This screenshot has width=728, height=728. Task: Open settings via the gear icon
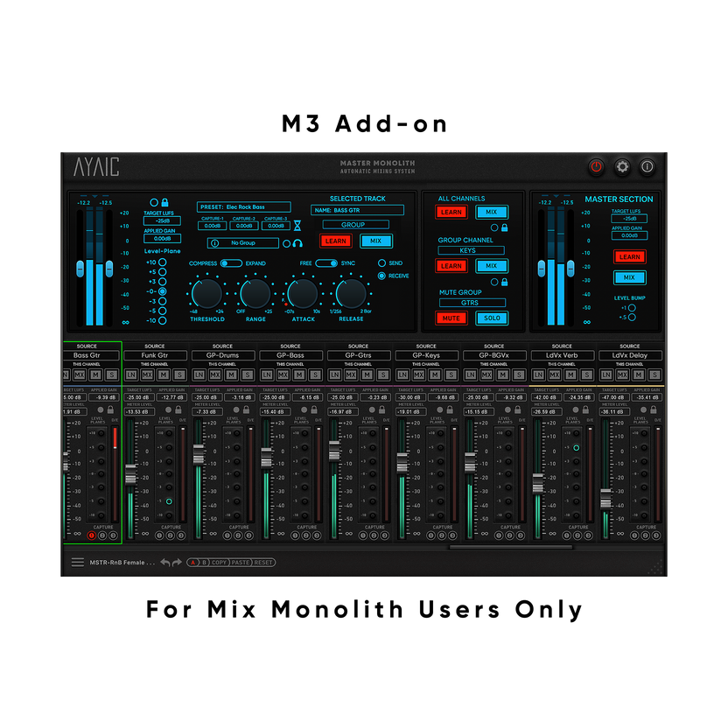tap(622, 166)
